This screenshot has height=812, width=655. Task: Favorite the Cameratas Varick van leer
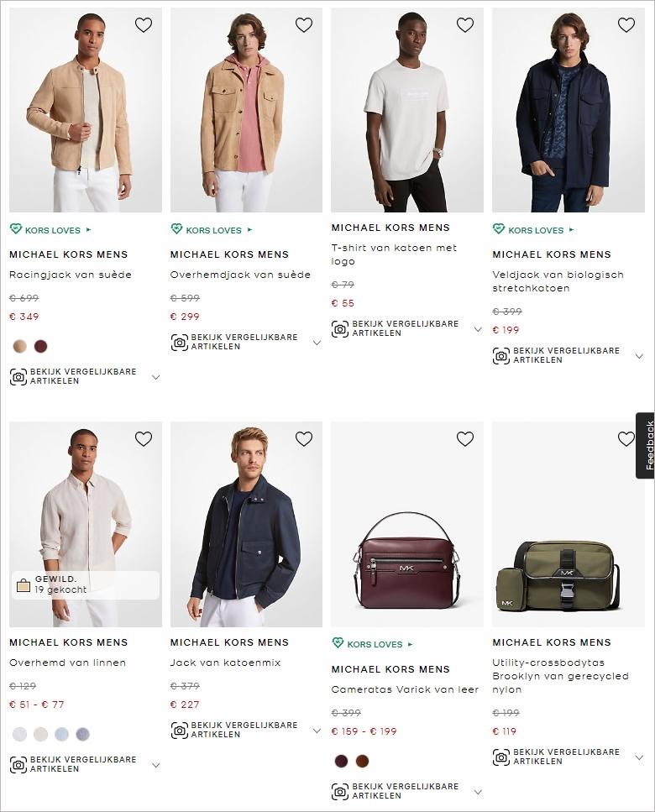(465, 438)
